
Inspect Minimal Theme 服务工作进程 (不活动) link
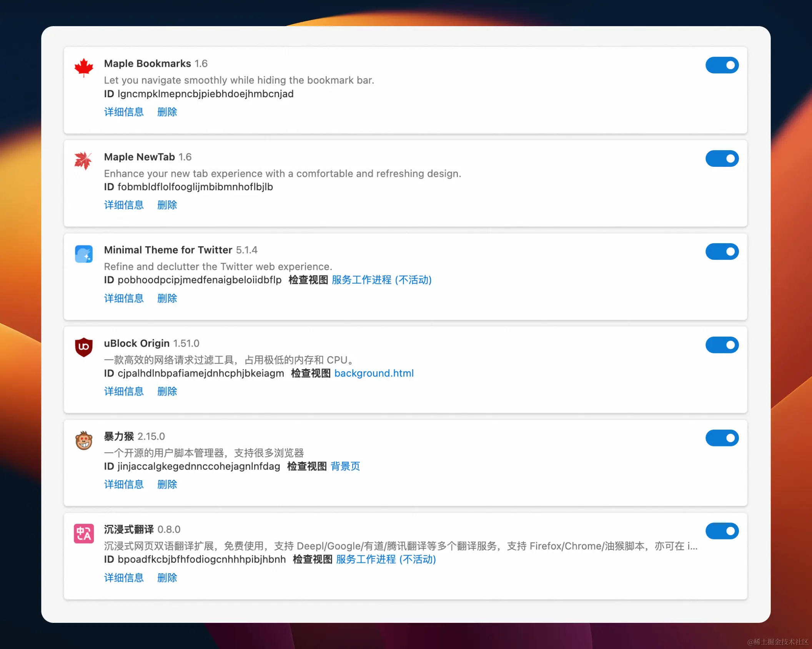[x=381, y=280]
